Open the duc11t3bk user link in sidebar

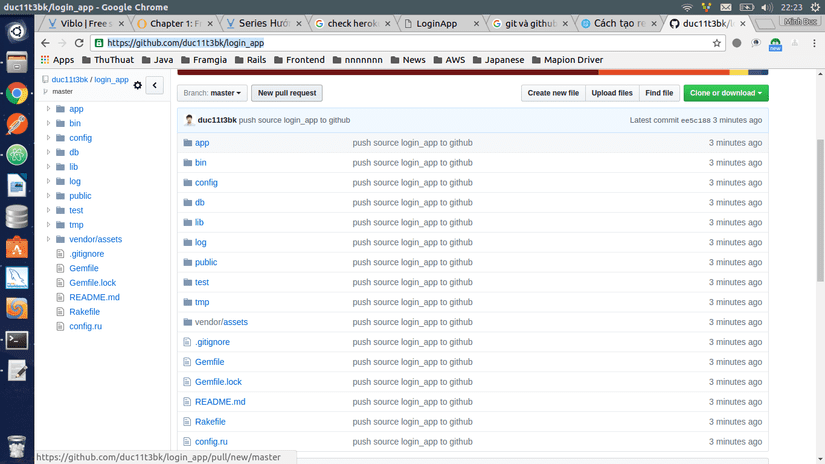click(x=69, y=79)
